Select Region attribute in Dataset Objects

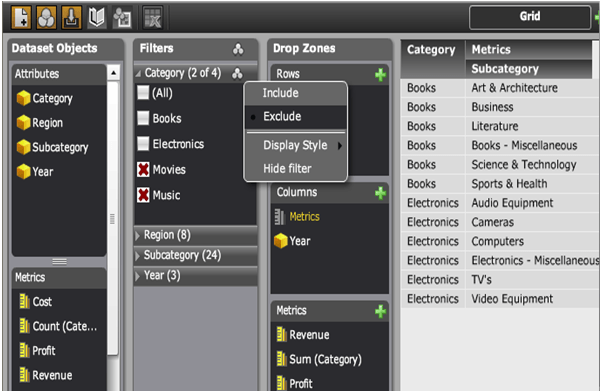point(40,123)
